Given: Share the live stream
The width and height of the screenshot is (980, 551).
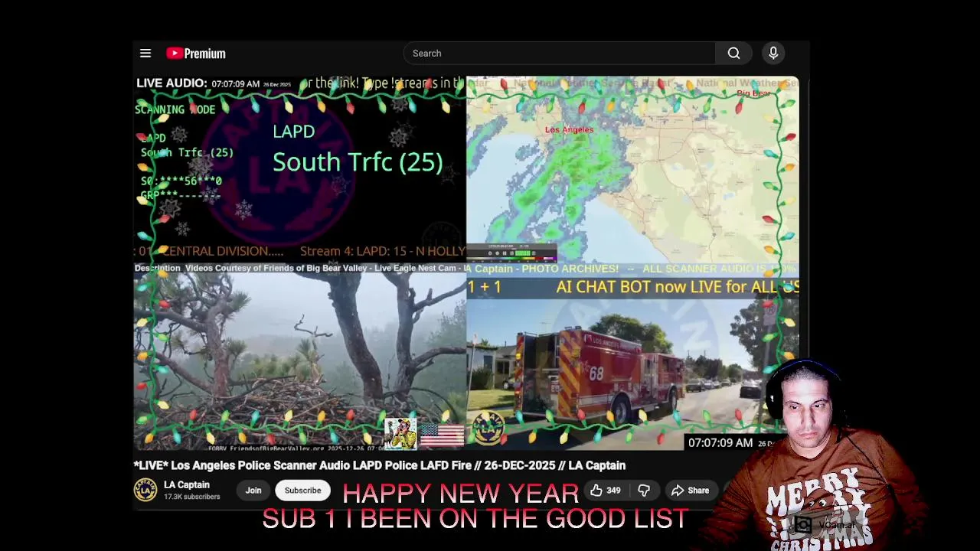Looking at the screenshot, I should click(690, 491).
